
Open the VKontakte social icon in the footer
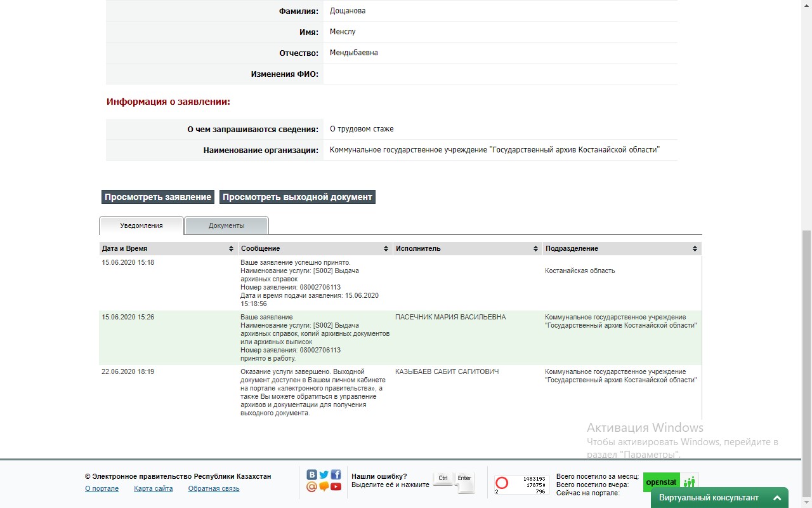(311, 475)
